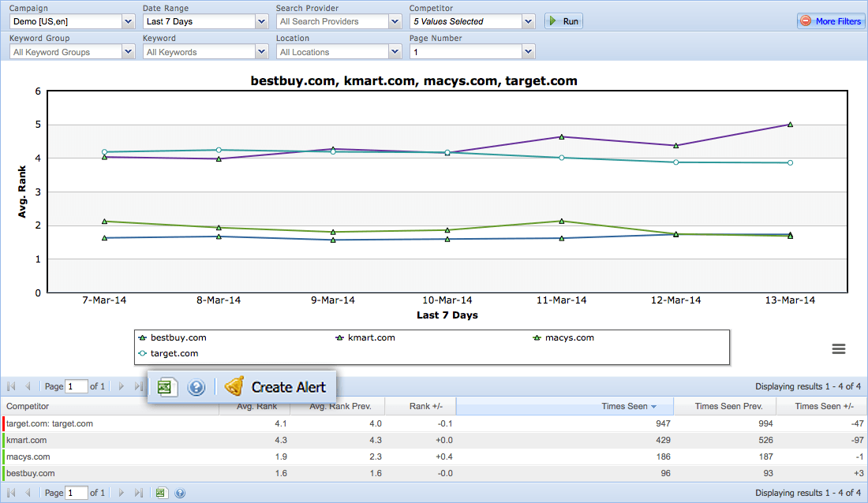Screen dimensions: 868x503
Task: Click macys.com data point on 11-Mar-14
Action: [x=561, y=222]
